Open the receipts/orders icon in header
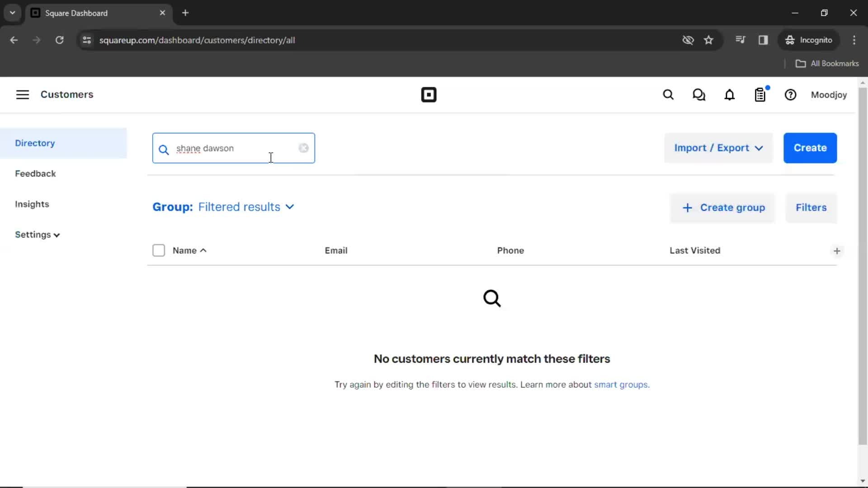Viewport: 868px width, 488px height. point(761,95)
